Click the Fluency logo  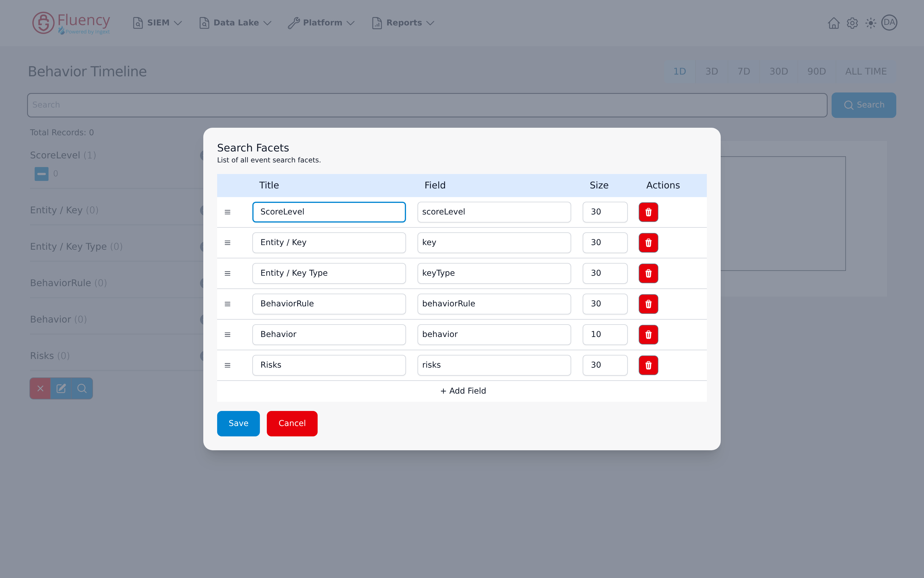71,23
